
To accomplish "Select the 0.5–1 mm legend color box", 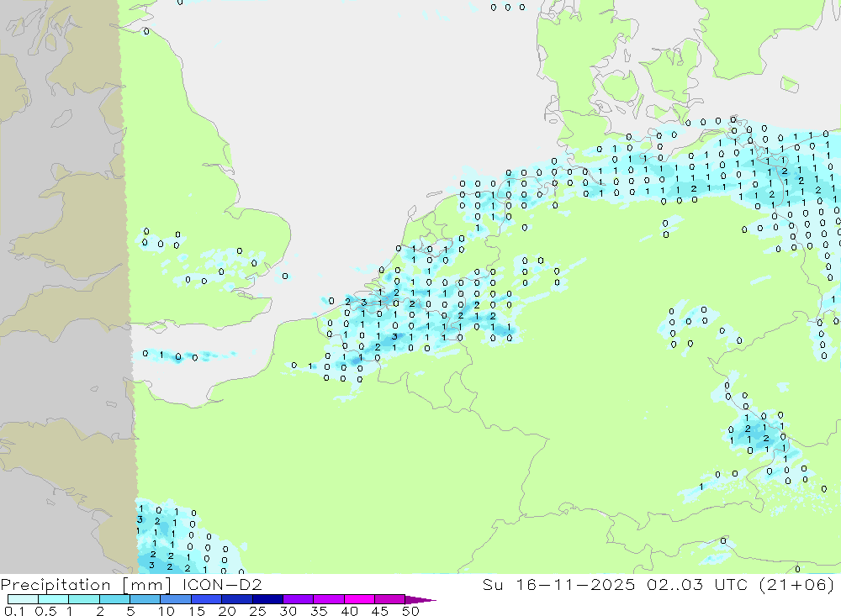I will coord(54,599).
